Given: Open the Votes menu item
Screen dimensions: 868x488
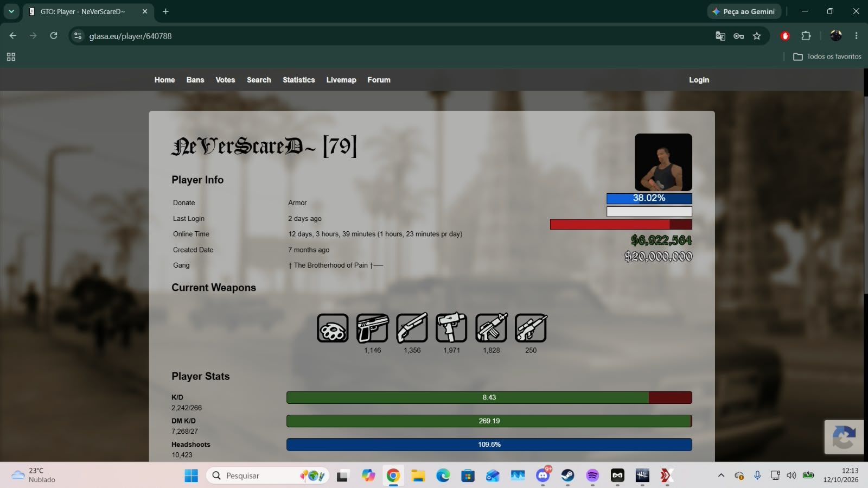Looking at the screenshot, I should (225, 80).
